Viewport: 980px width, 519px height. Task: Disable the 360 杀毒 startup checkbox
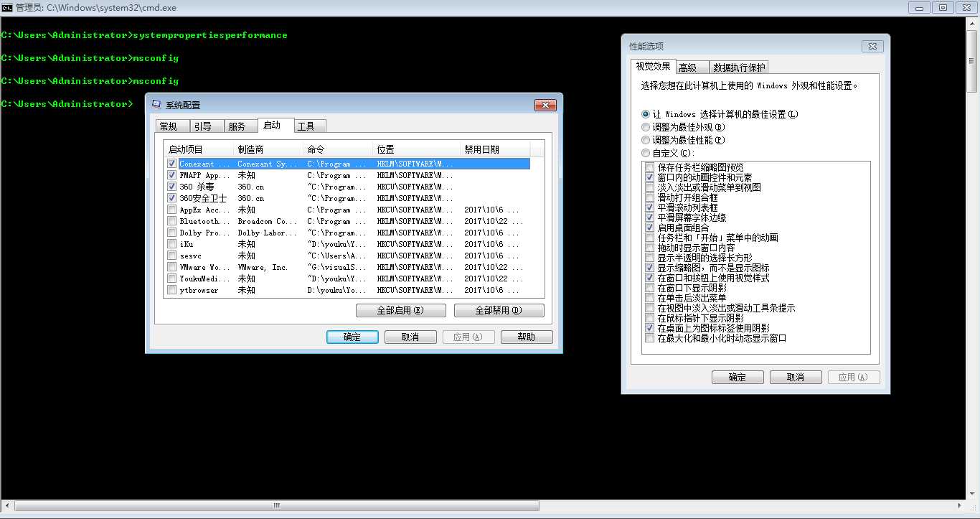[171, 187]
